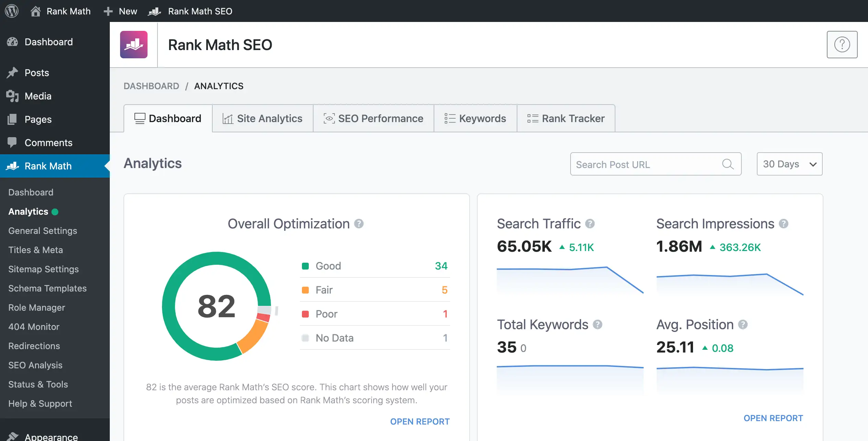The height and width of the screenshot is (441, 868).
Task: Click the Poor red legend swatch
Action: [x=305, y=314]
